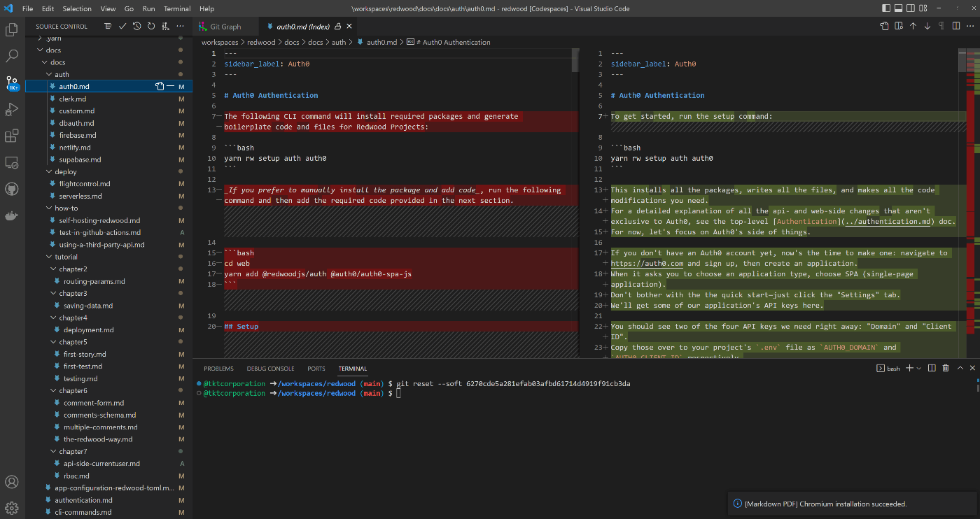
Task: Collapse the tutorial folder
Action: point(49,257)
